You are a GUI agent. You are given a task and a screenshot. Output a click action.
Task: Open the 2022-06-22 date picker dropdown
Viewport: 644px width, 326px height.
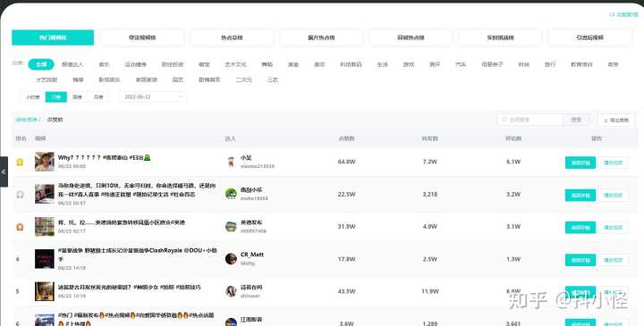point(153,97)
